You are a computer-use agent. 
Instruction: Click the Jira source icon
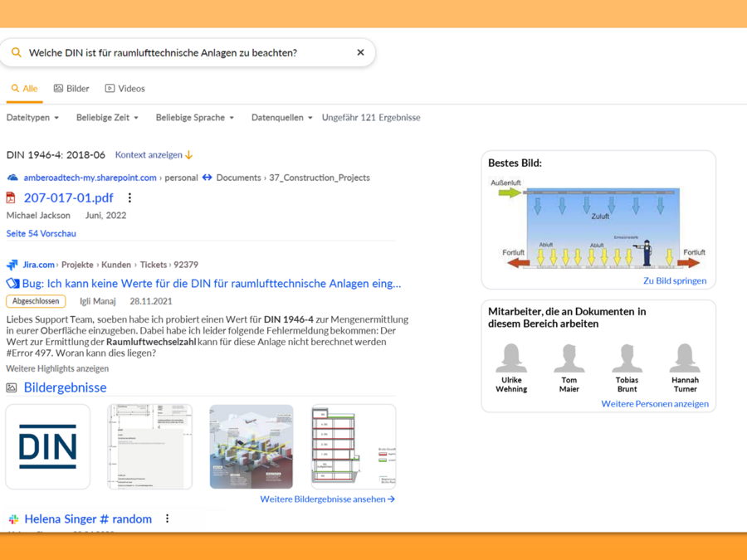pos(12,265)
